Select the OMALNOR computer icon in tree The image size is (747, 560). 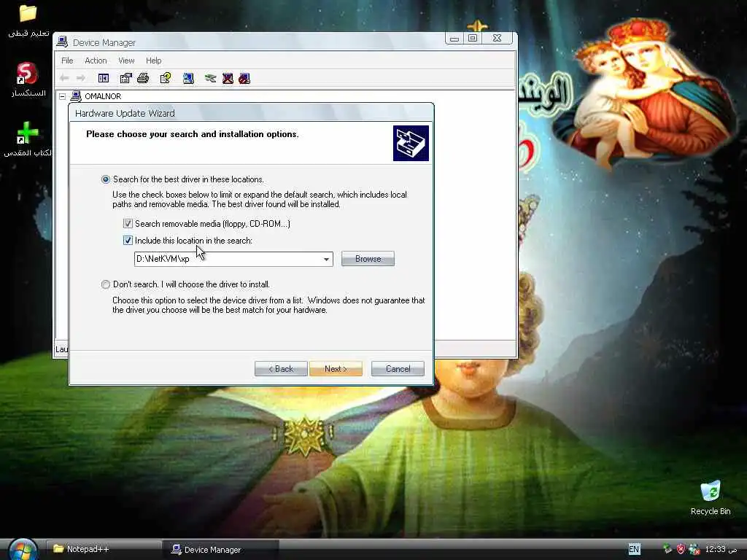point(76,96)
